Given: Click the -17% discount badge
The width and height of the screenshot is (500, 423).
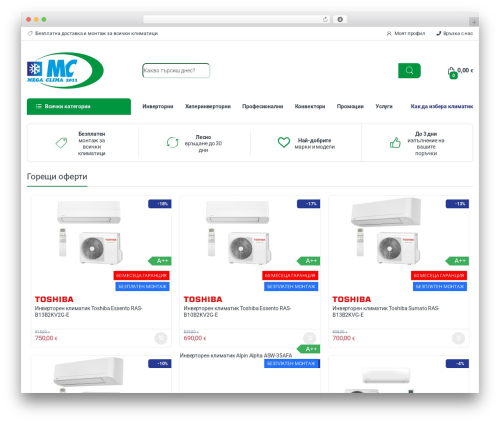Looking at the screenshot, I should [309, 204].
